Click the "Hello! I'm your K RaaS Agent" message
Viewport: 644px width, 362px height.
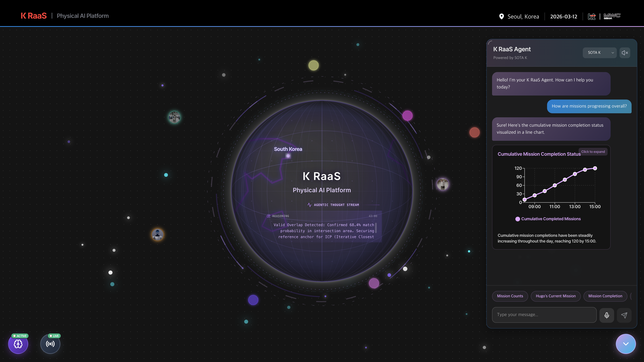(551, 84)
